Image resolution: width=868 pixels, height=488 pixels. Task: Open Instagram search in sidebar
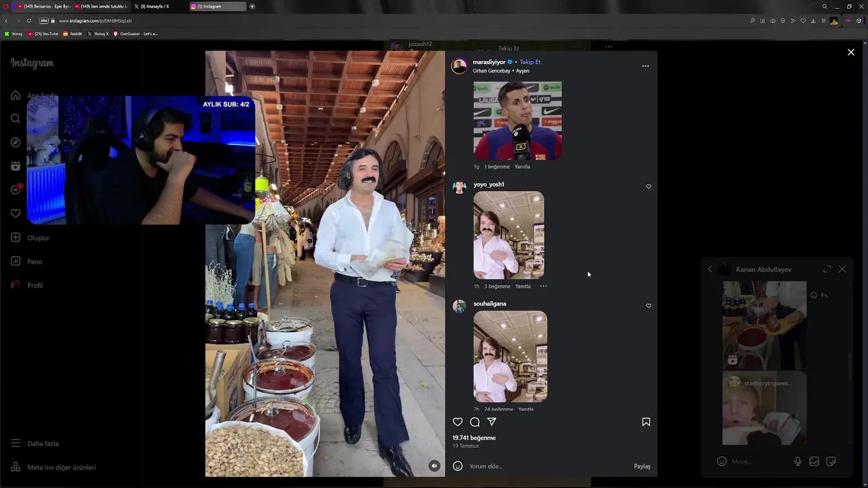(16, 119)
